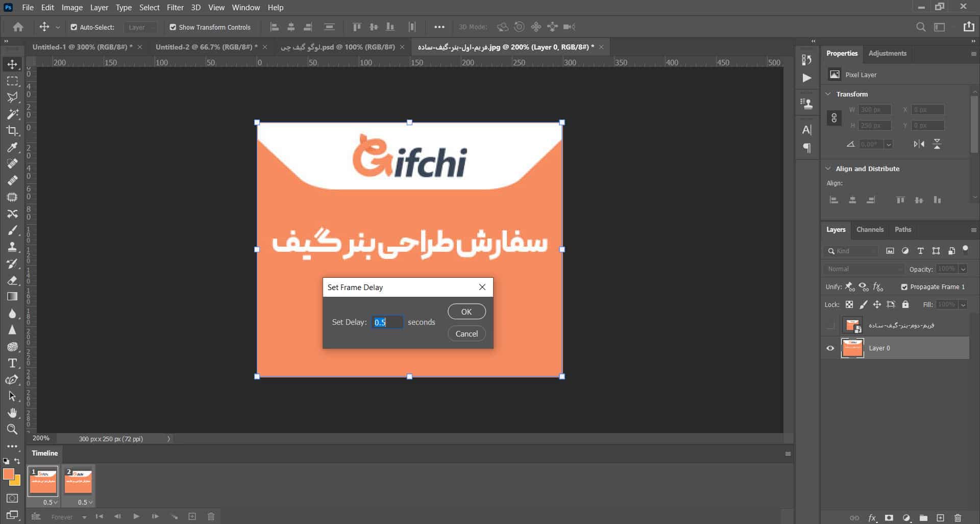
Task: Toggle lock all padlock icon
Action: pyautogui.click(x=905, y=304)
